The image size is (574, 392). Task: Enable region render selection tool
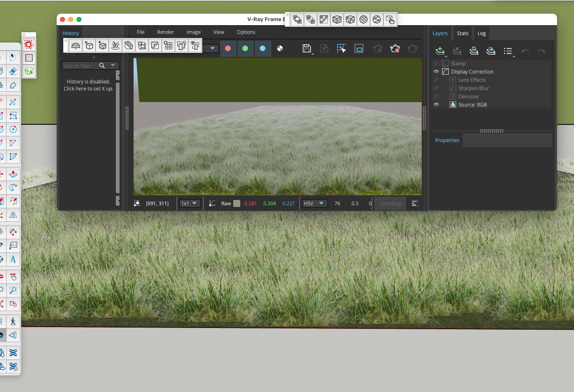tap(341, 48)
